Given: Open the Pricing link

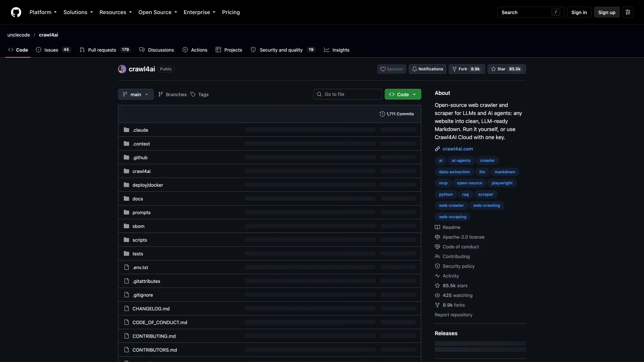Looking at the screenshot, I should (x=231, y=12).
